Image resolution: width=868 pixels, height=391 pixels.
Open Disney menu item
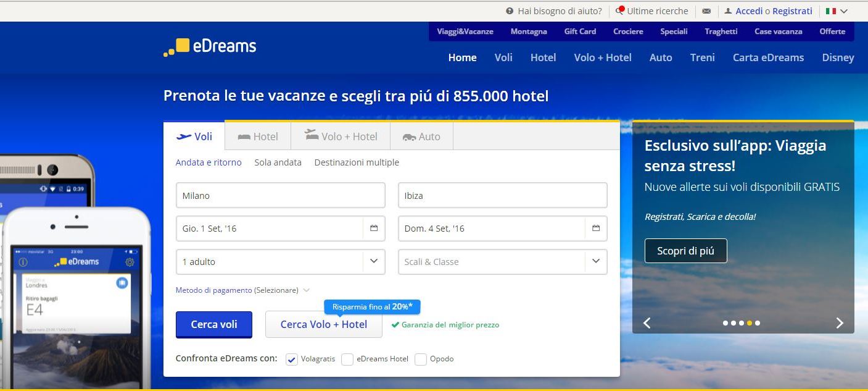pos(838,57)
